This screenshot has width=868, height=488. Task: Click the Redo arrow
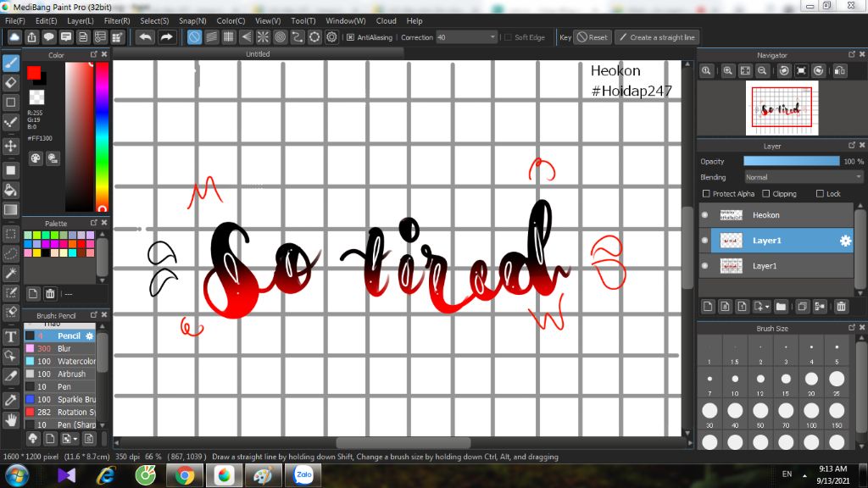pyautogui.click(x=166, y=37)
